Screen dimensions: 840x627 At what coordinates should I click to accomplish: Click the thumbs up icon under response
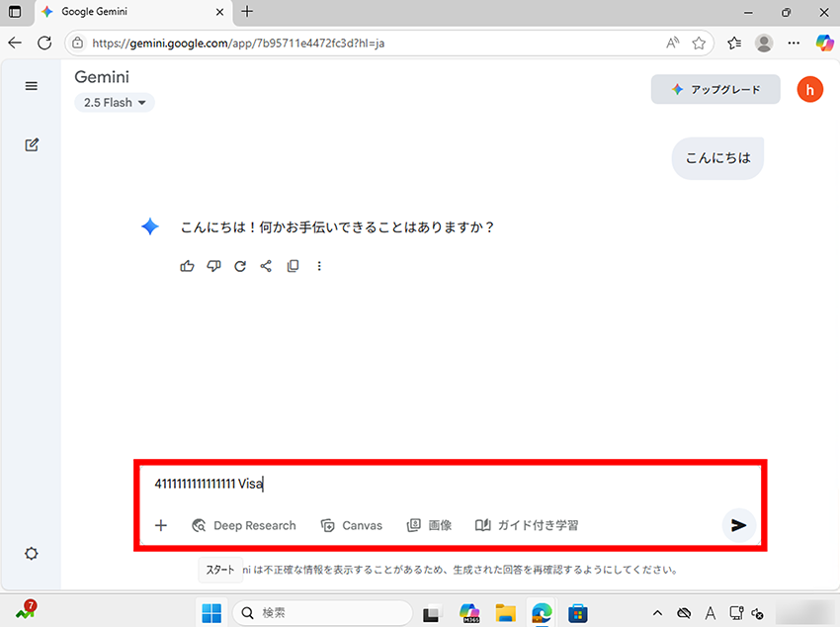188,266
